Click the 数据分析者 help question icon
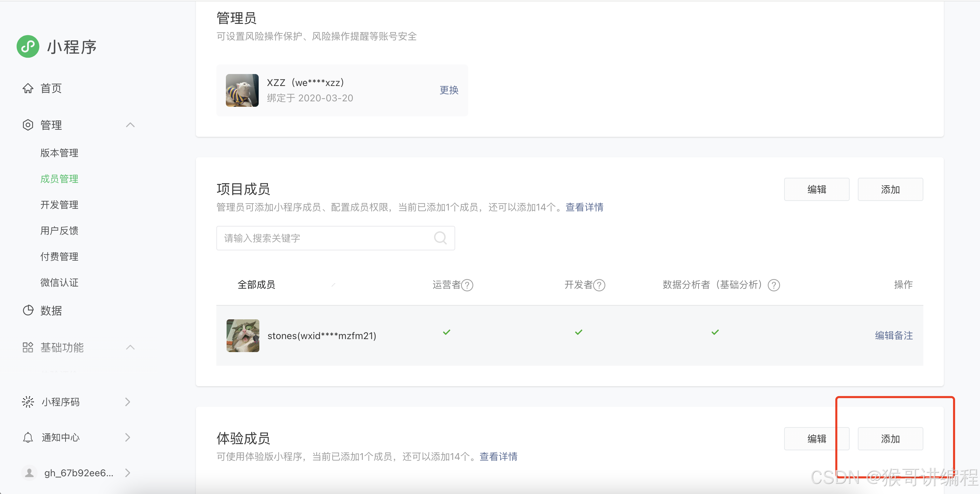Image resolution: width=980 pixels, height=494 pixels. [774, 285]
